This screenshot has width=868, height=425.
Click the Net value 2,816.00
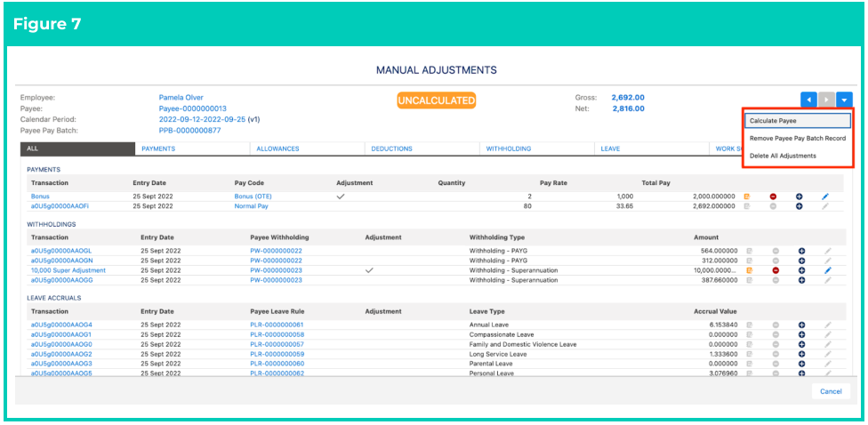(x=628, y=108)
